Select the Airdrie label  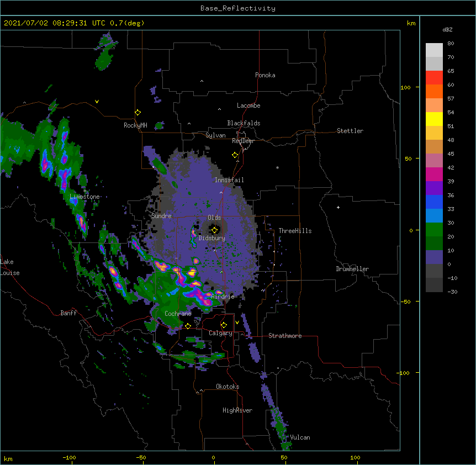point(223,297)
